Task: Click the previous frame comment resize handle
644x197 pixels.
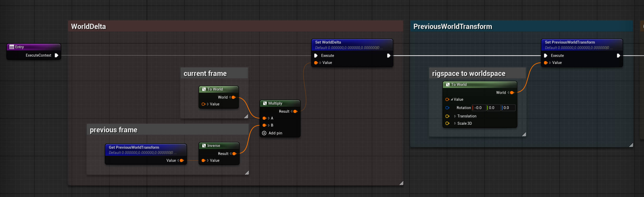Action: coord(247,173)
